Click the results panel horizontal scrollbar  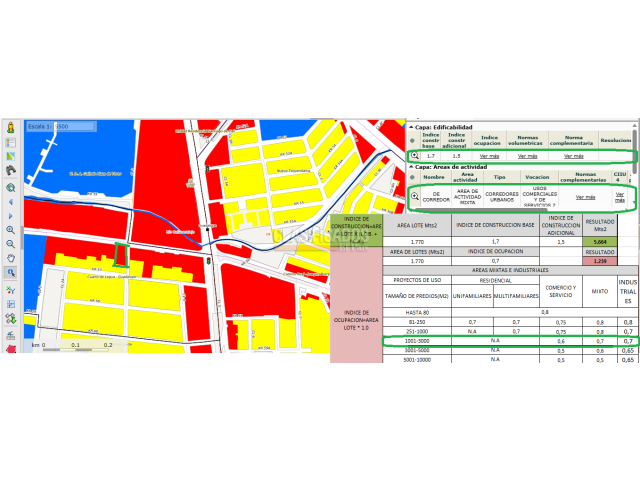[515, 211]
